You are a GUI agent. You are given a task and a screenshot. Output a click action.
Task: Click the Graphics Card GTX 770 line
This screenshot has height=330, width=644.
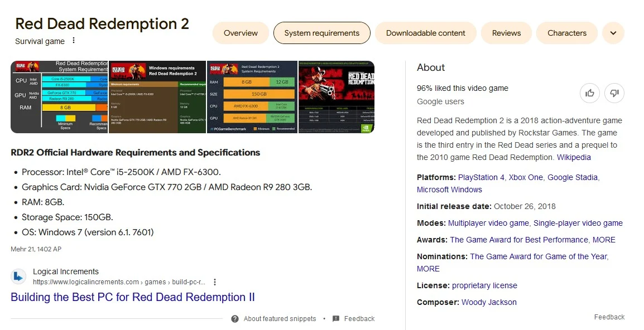coord(167,187)
